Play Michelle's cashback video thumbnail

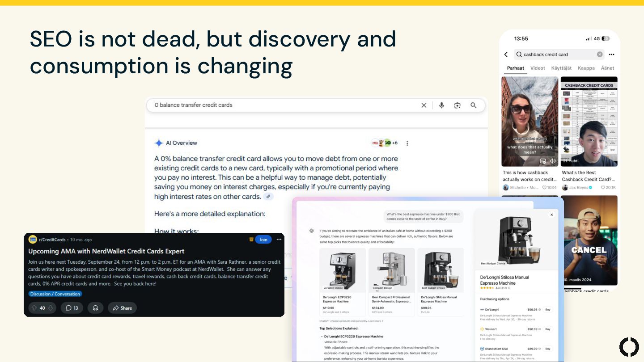(x=530, y=122)
